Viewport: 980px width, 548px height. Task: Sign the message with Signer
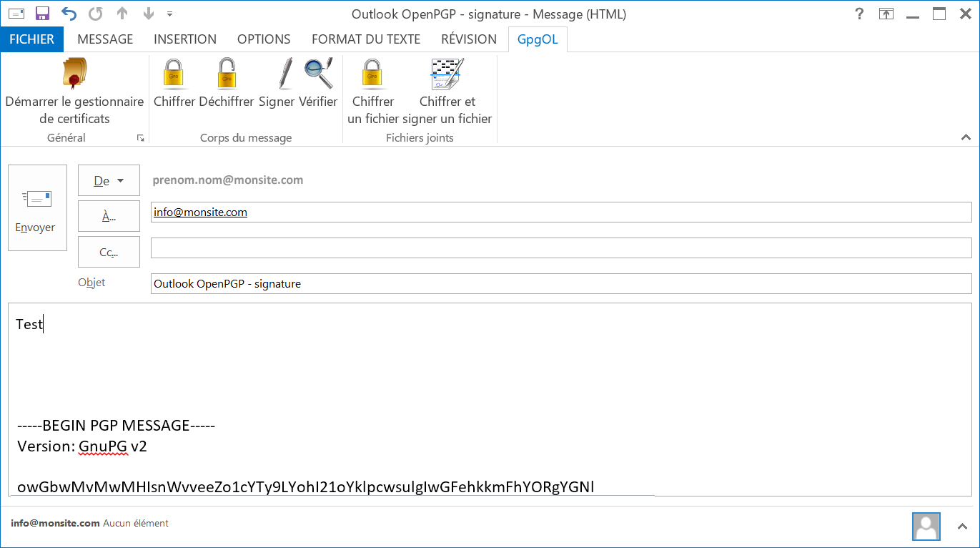pos(277,83)
